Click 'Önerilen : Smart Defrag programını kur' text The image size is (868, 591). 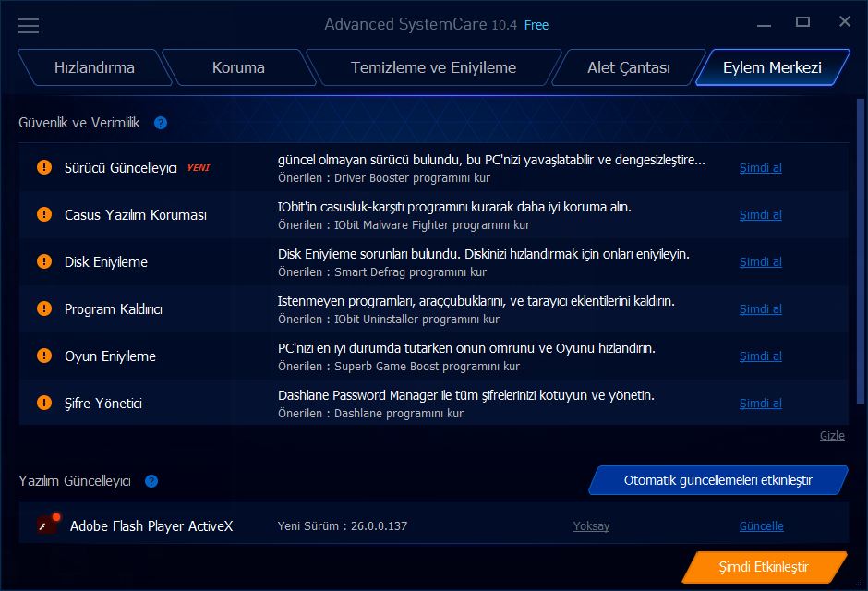[x=382, y=271]
